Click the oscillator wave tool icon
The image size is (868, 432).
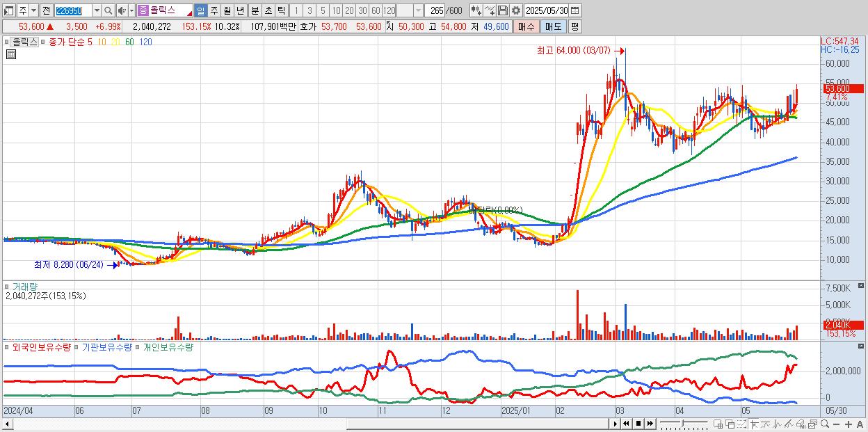tap(778, 424)
